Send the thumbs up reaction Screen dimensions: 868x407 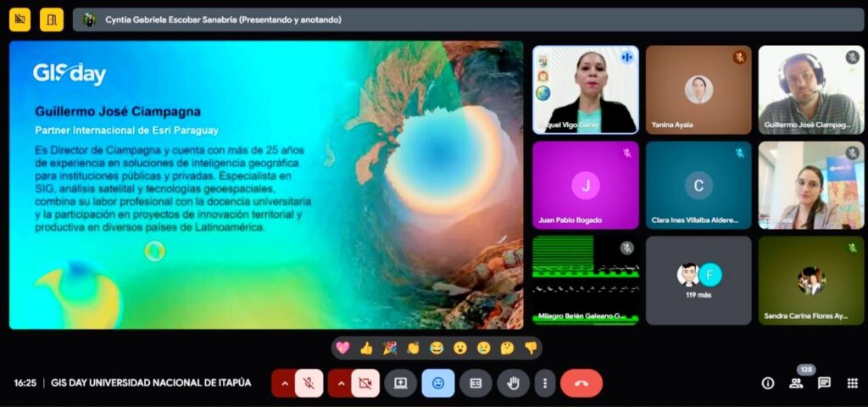tap(366, 348)
